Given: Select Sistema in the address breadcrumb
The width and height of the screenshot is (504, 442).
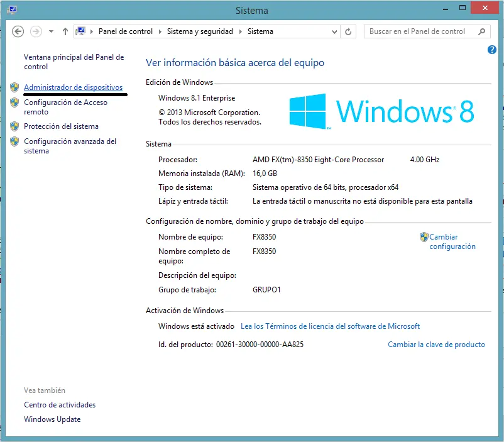Looking at the screenshot, I should [260, 31].
